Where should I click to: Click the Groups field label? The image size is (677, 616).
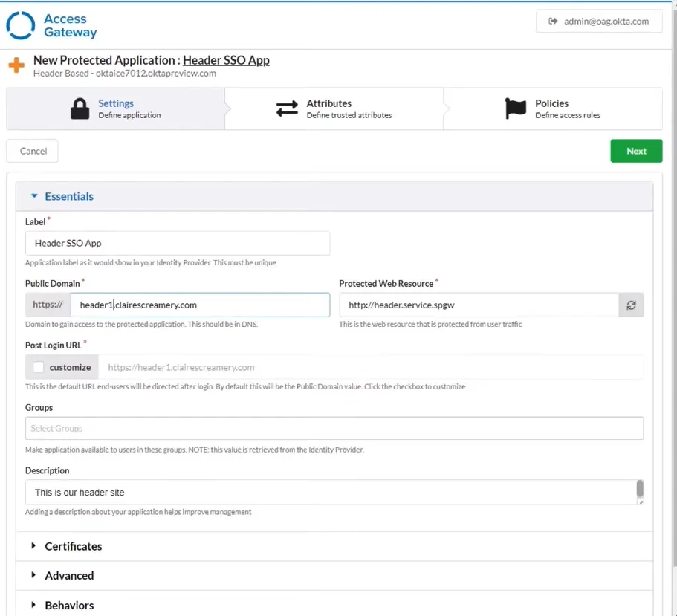pyautogui.click(x=39, y=407)
